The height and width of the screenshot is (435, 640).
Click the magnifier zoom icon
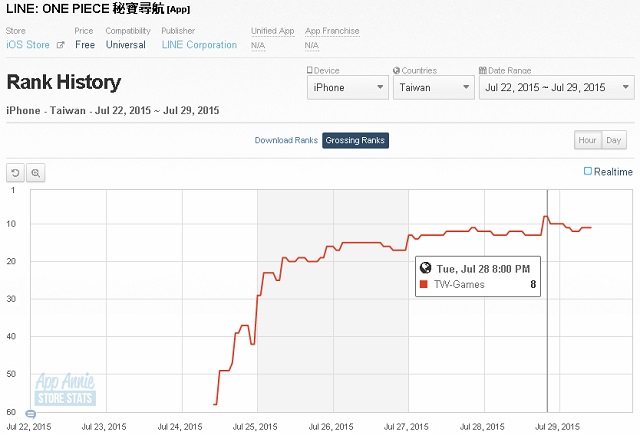pos(36,173)
